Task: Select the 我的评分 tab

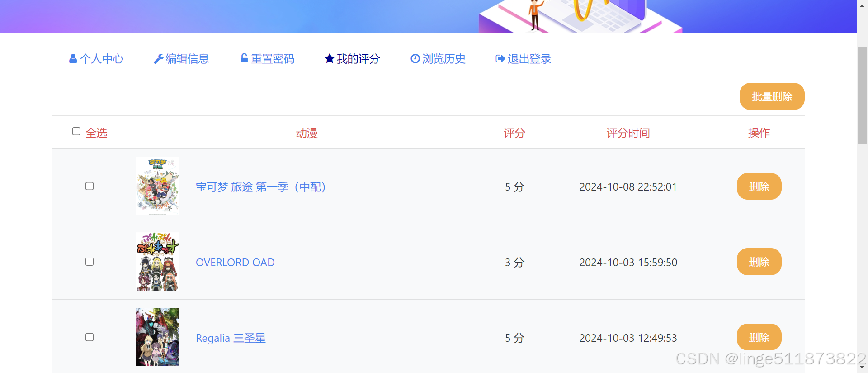Action: click(x=352, y=59)
